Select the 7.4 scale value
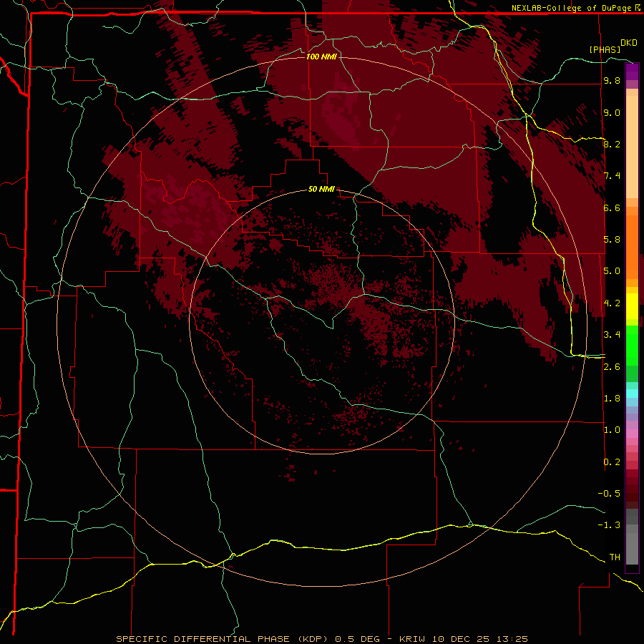 coord(612,176)
